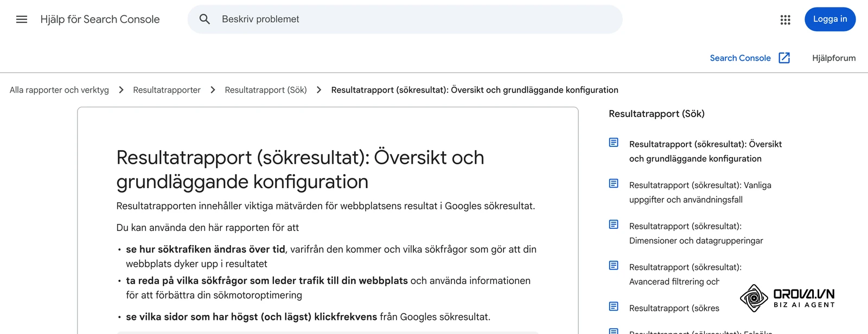Open sidebar article Vanliga uppgifter och användningsfall
Image resolution: width=868 pixels, height=334 pixels.
(x=700, y=192)
